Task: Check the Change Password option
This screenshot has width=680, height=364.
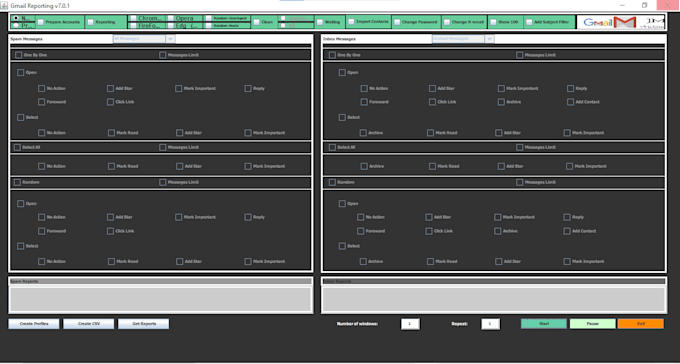Action: (397, 22)
